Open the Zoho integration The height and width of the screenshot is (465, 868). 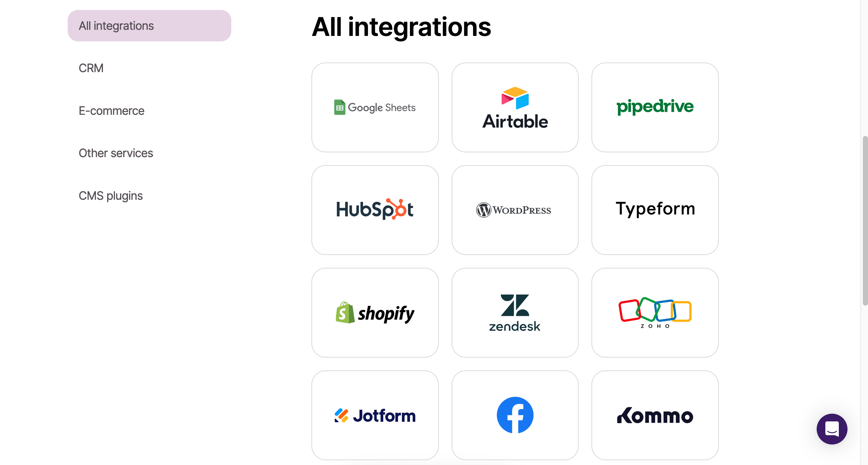(x=655, y=312)
